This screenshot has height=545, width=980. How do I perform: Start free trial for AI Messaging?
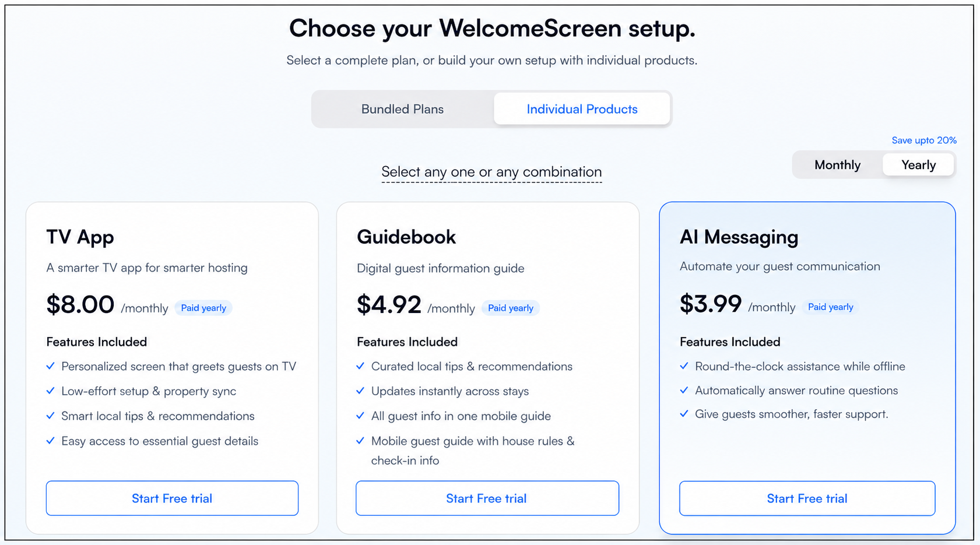[x=807, y=498]
